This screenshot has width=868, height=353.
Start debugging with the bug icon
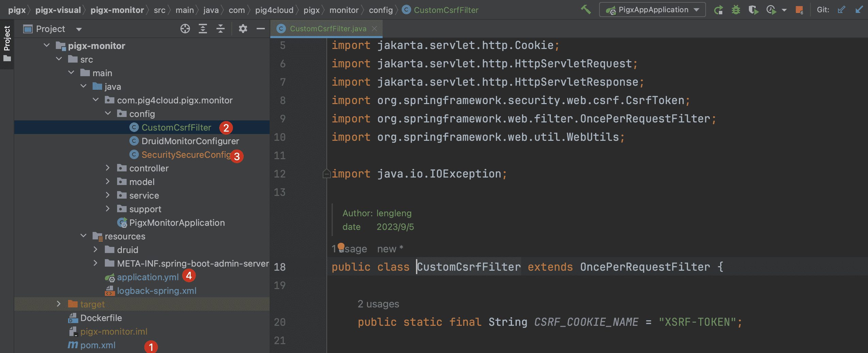pyautogui.click(x=736, y=10)
